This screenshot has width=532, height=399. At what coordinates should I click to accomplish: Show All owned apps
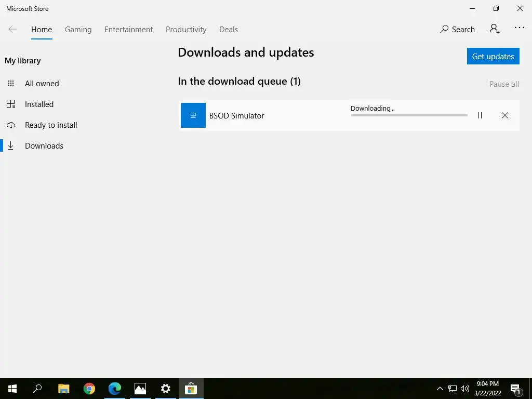(42, 84)
